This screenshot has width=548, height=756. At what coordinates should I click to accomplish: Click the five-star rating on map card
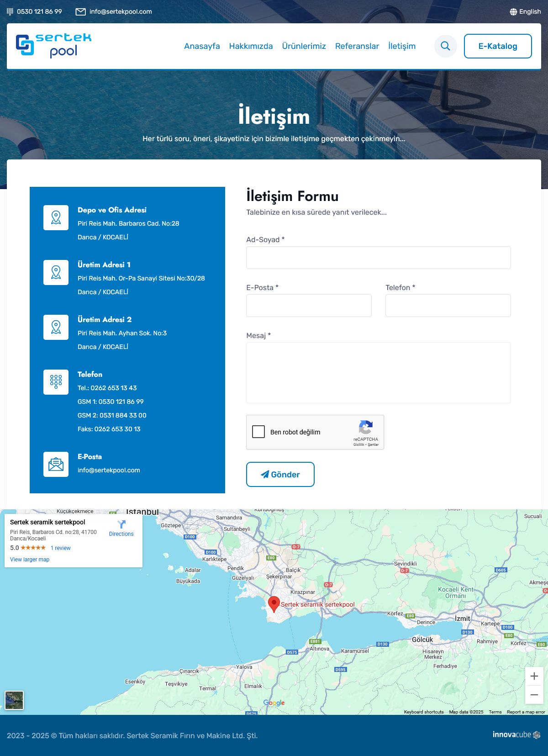33,548
